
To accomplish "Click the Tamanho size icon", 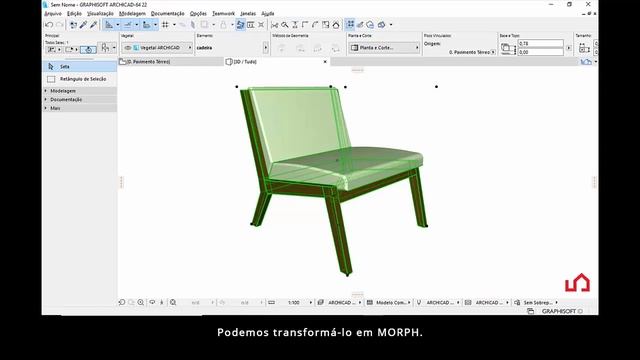I will (x=584, y=48).
